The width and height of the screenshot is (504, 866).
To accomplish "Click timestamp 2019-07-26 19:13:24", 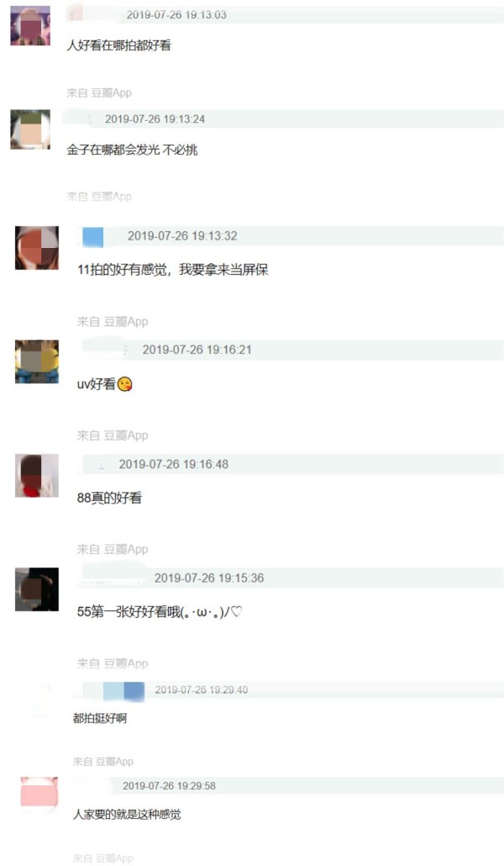I will 155,119.
